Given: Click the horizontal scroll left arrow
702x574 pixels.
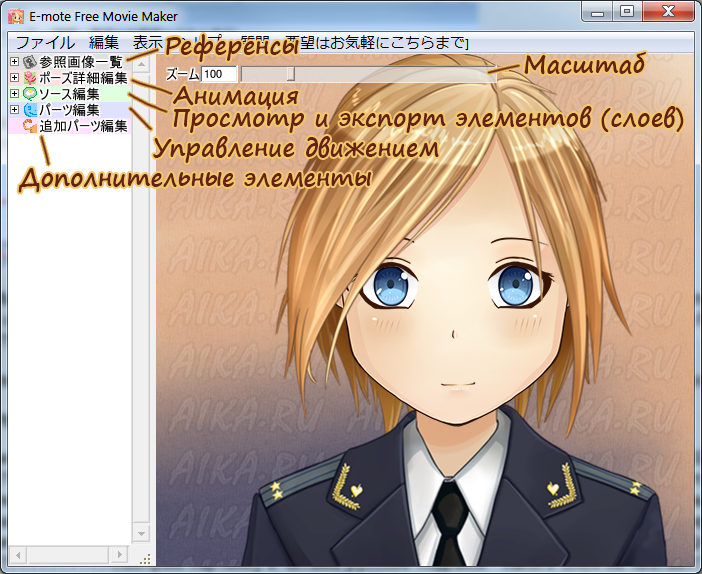Looking at the screenshot, I should 18,555.
